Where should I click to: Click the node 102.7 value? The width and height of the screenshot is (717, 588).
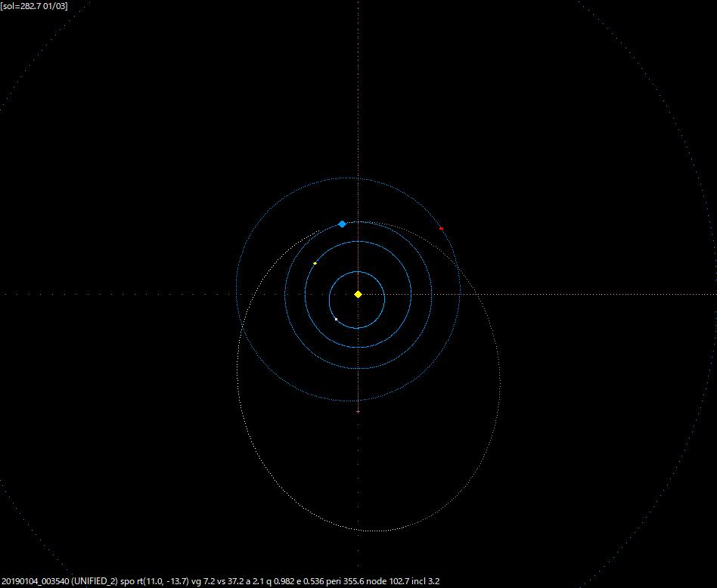388,581
